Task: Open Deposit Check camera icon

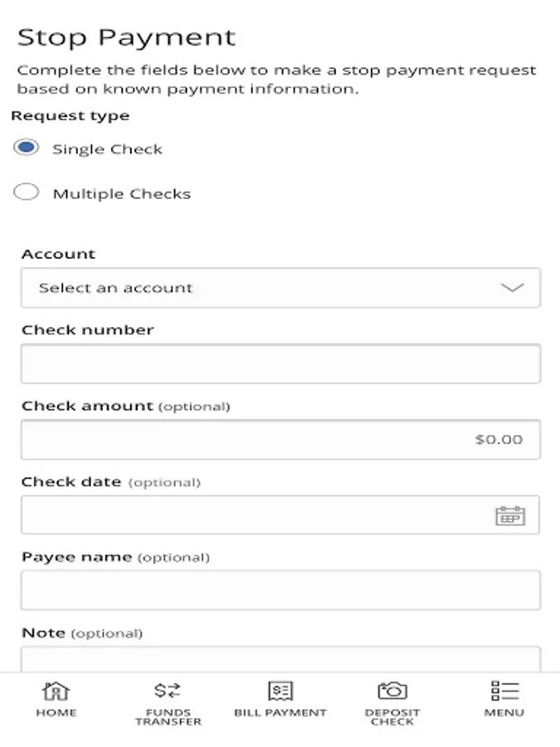Action: click(392, 691)
